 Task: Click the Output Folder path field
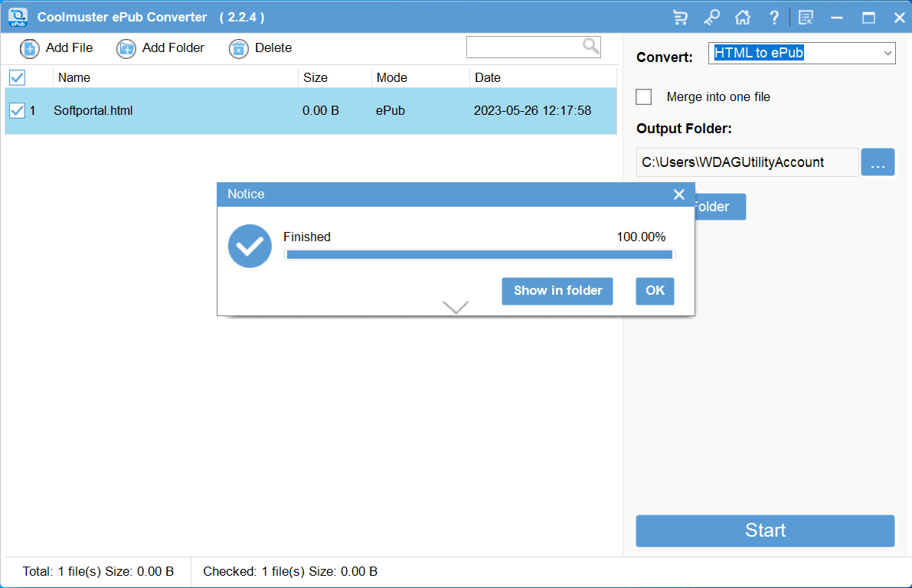(x=747, y=162)
